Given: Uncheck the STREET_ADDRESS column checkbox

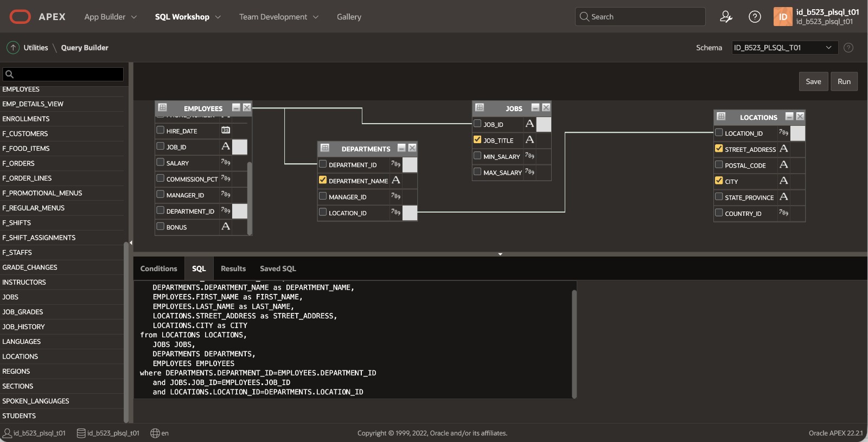Looking at the screenshot, I should 719,149.
